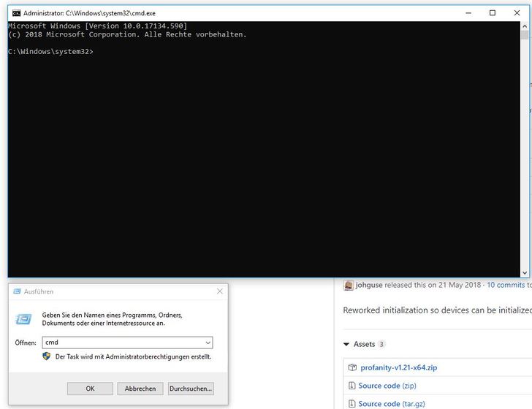Image resolution: width=532 pixels, height=409 pixels.
Task: Click the cmd scrollbar thumb
Action: [525, 35]
